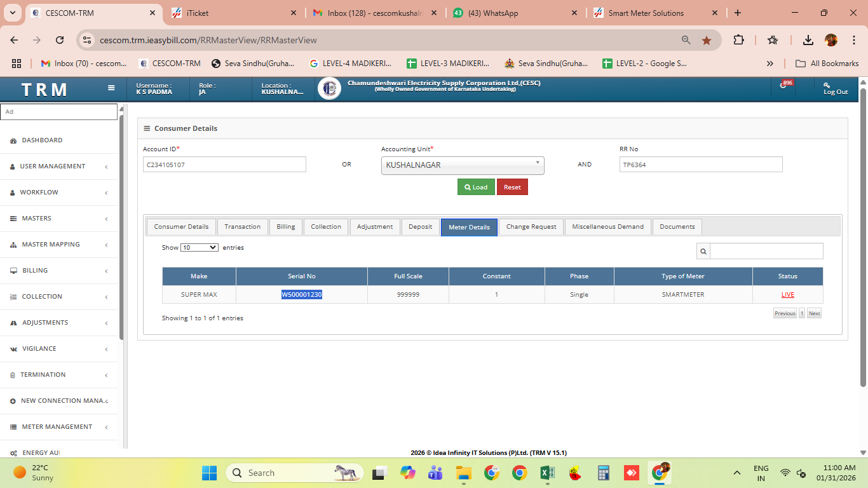
Task: Open the notifications icon with 896 badge
Action: (785, 85)
